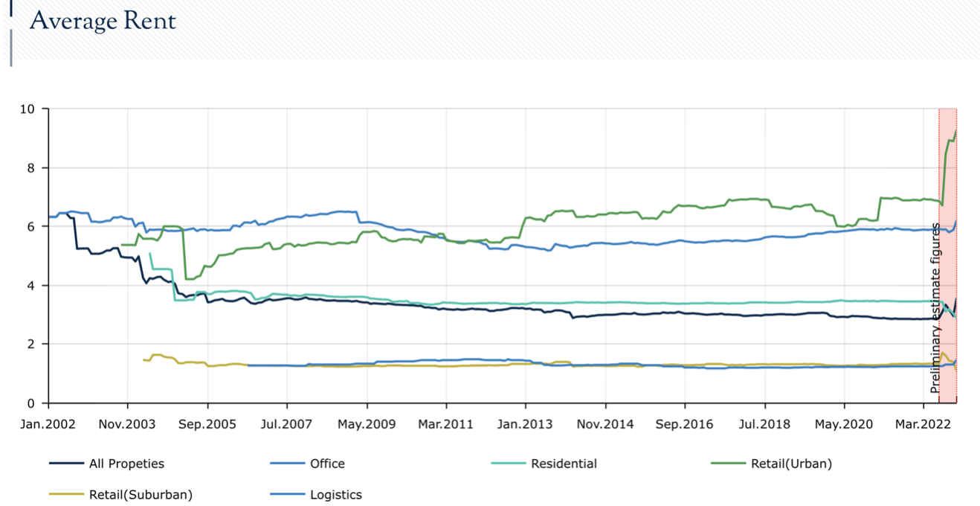Click the teal Residential legend line swatch
Viewport: 980px width, 506px height.
point(508,464)
